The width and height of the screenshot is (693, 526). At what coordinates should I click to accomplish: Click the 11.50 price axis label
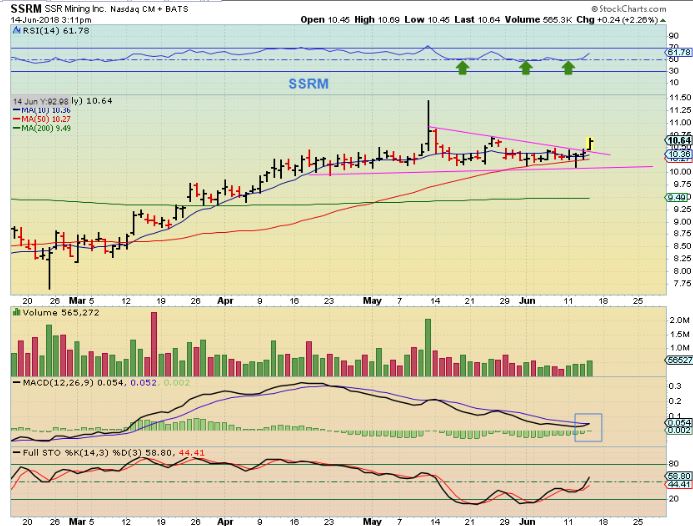tap(680, 97)
